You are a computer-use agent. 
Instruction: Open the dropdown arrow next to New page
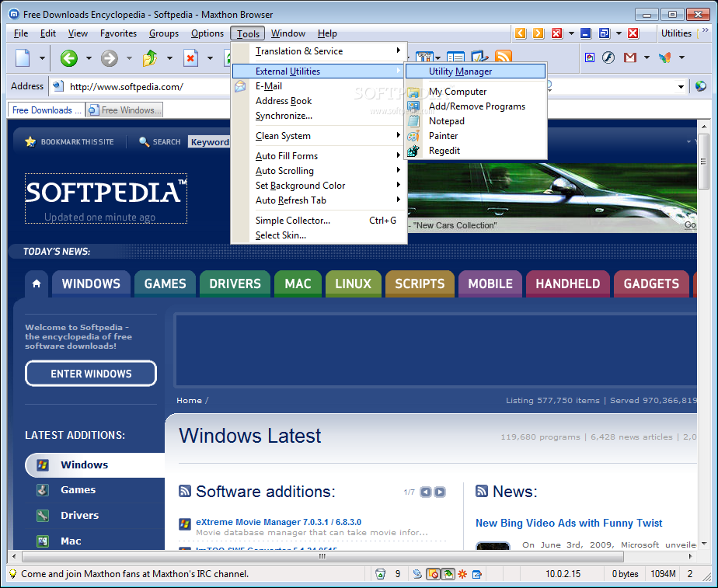click(42, 58)
